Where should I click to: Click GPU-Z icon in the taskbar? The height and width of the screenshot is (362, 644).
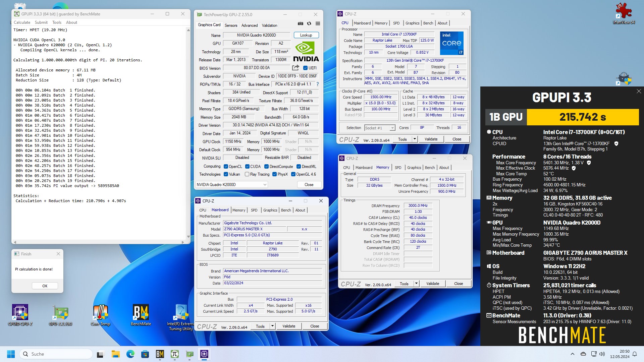click(190, 354)
